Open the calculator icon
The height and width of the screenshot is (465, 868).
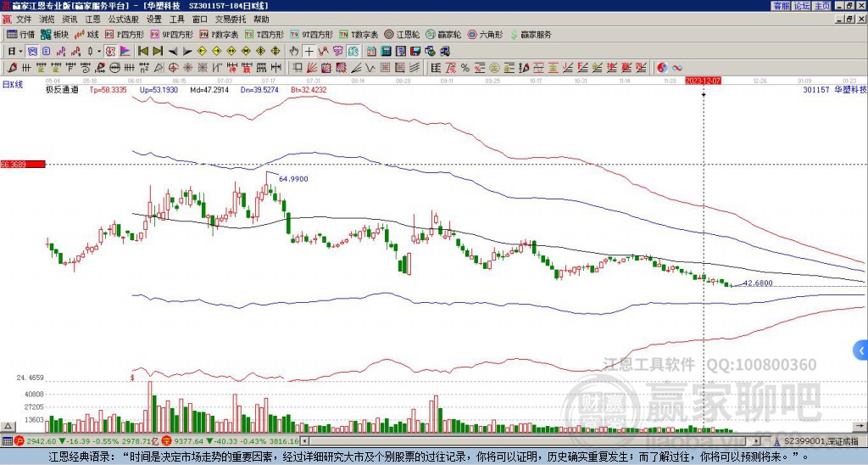(x=387, y=51)
